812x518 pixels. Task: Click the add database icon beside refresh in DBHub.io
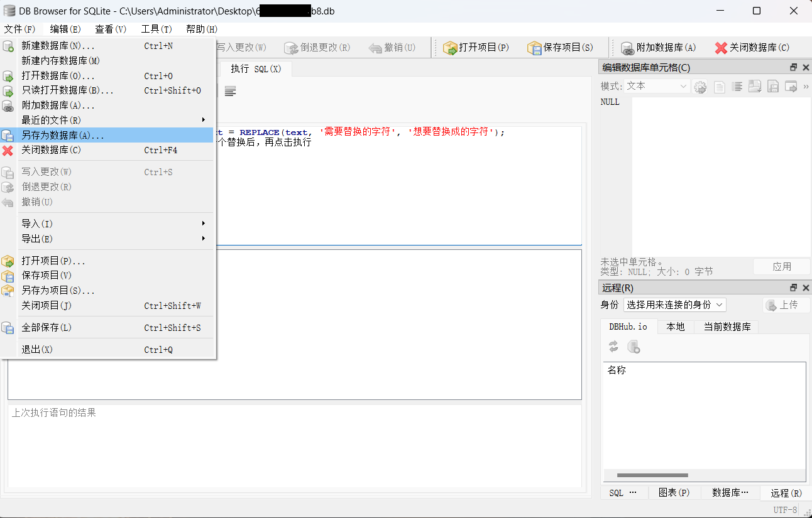[634, 347]
